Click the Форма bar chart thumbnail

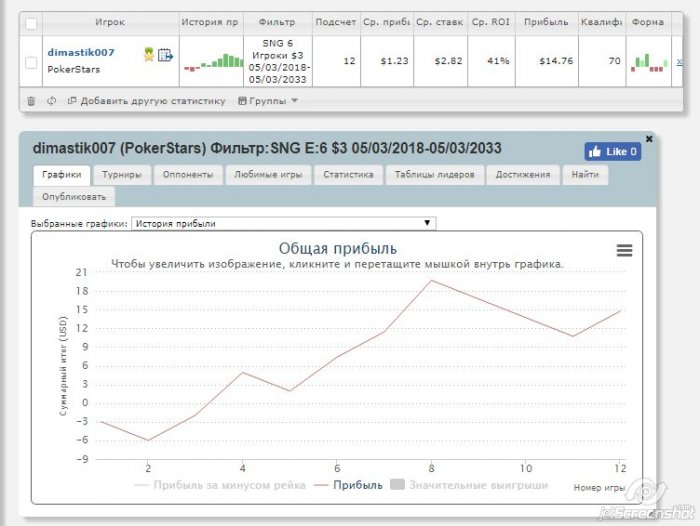pyautogui.click(x=649, y=62)
